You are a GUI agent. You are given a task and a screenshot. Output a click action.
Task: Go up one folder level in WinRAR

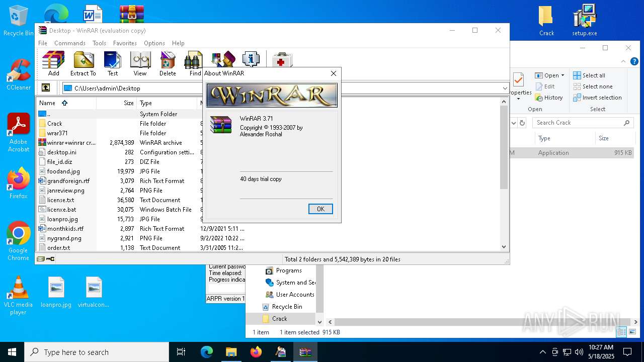(46, 88)
